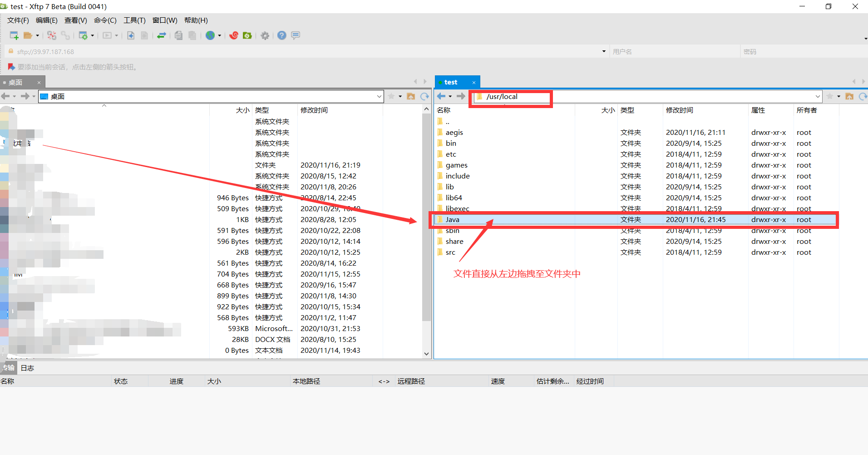The height and width of the screenshot is (455, 868).
Task: Open Options via the gear icon
Action: [265, 35]
